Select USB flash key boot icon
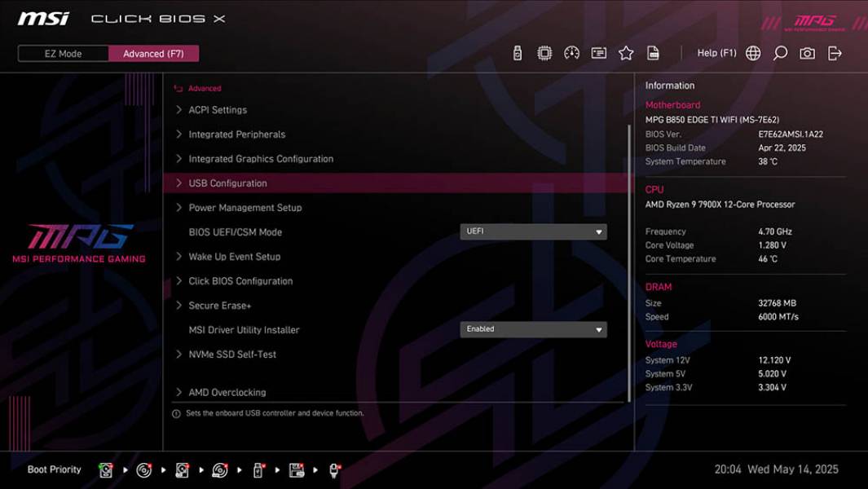Screen dimensions: 868x489 [258, 470]
